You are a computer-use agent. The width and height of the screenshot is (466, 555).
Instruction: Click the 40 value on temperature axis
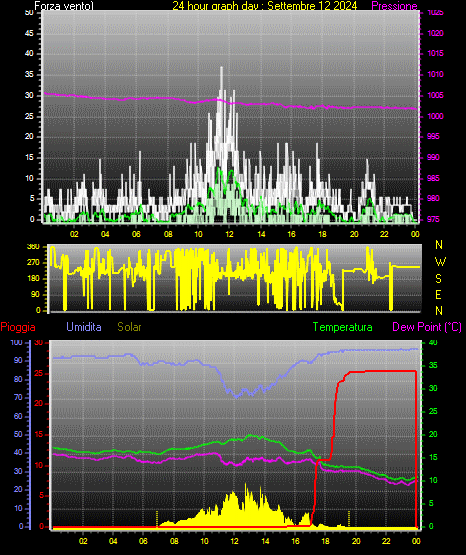pos(433,343)
